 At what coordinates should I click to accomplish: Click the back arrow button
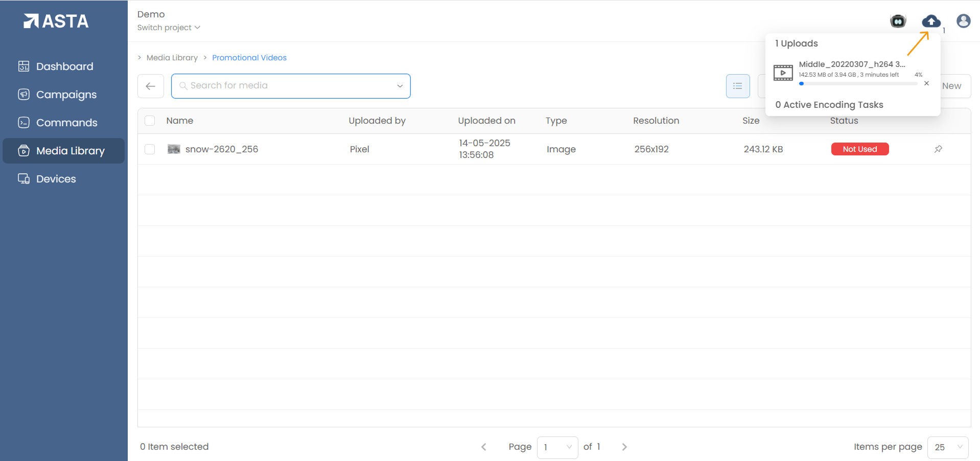coord(151,86)
